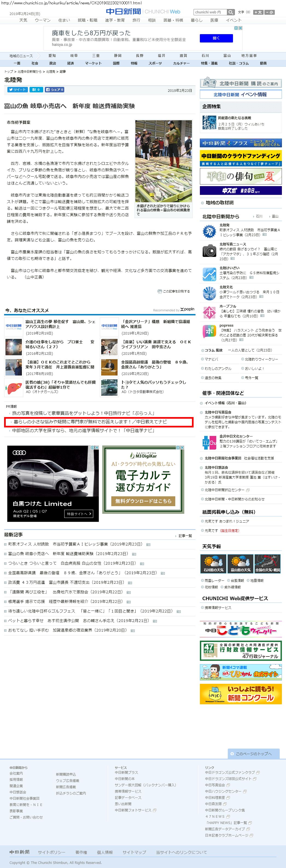Open the 天気 top navigation item
The image size is (286, 868).
click(23, 20)
